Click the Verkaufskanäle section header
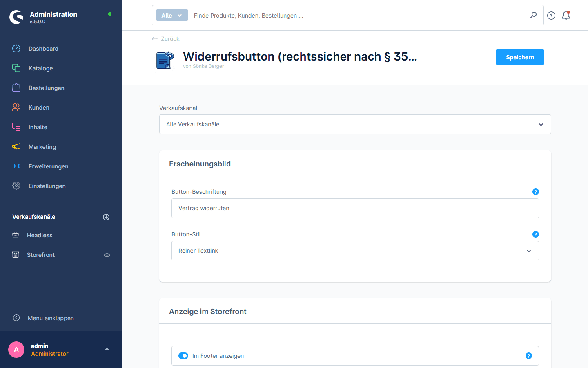The image size is (588, 368). pyautogui.click(x=34, y=217)
